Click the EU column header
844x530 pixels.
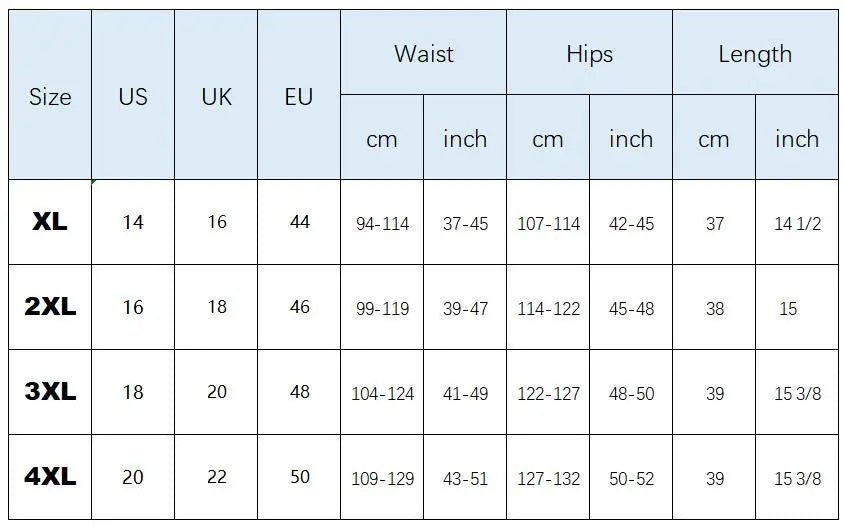[x=299, y=95]
